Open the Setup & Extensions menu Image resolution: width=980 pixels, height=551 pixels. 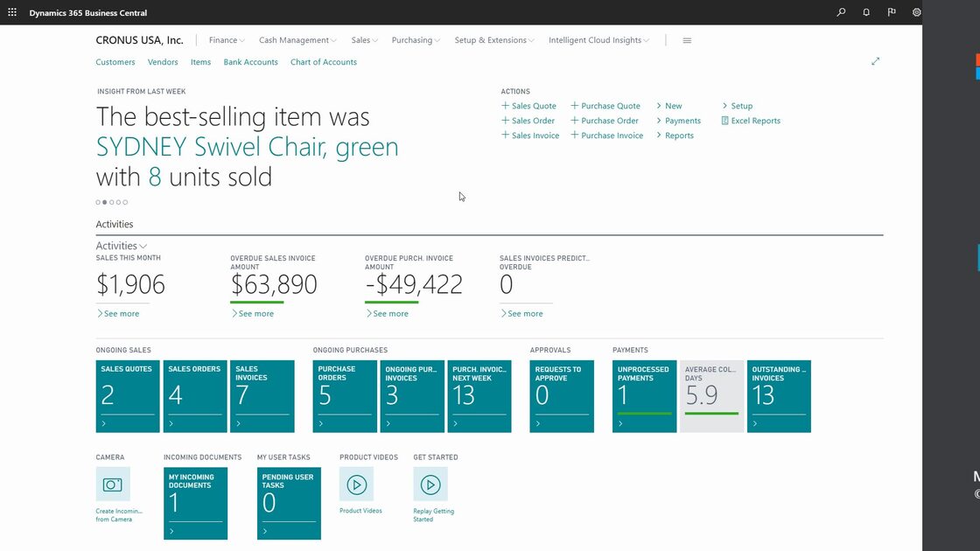click(494, 39)
